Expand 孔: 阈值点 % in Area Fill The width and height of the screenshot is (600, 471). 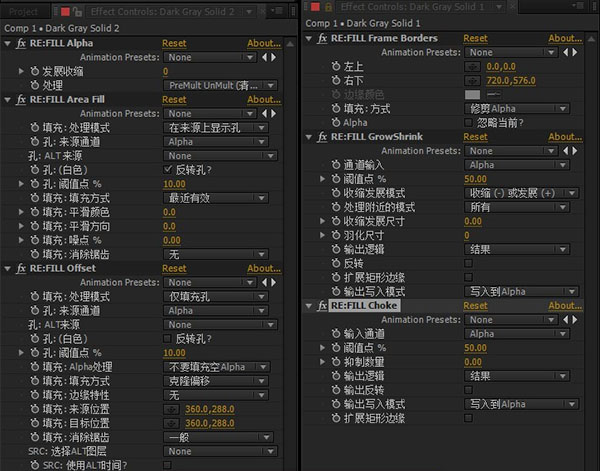point(21,184)
